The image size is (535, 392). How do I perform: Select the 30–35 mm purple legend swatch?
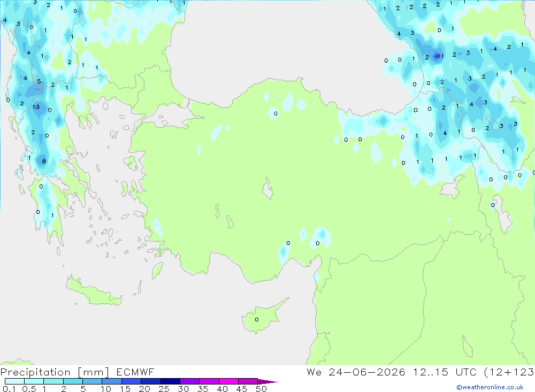click(x=190, y=381)
